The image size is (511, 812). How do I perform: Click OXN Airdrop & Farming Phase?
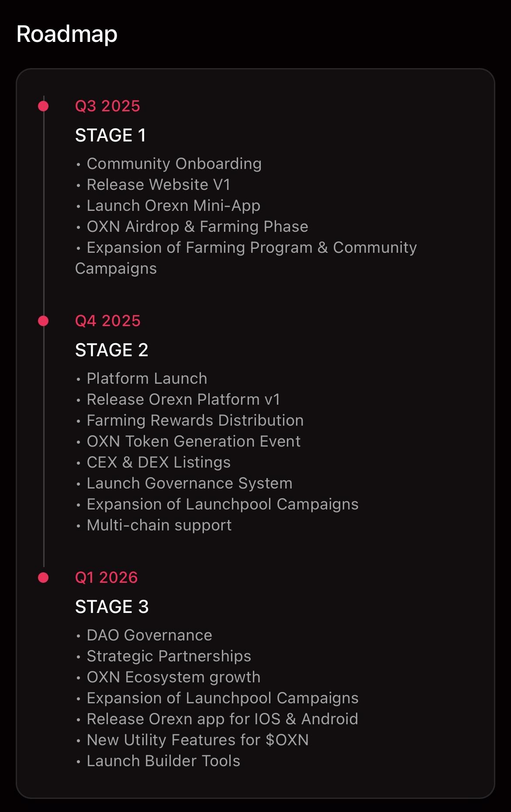click(x=197, y=227)
